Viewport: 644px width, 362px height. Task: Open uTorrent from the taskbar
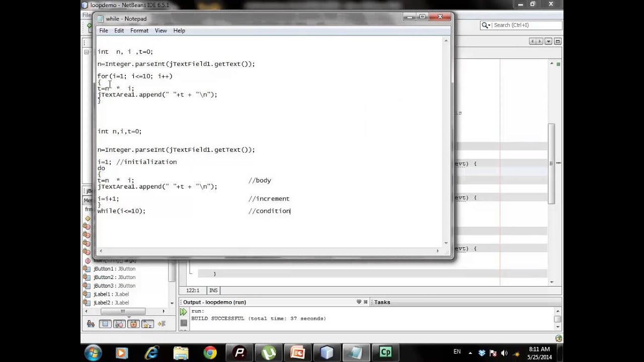coord(269,353)
